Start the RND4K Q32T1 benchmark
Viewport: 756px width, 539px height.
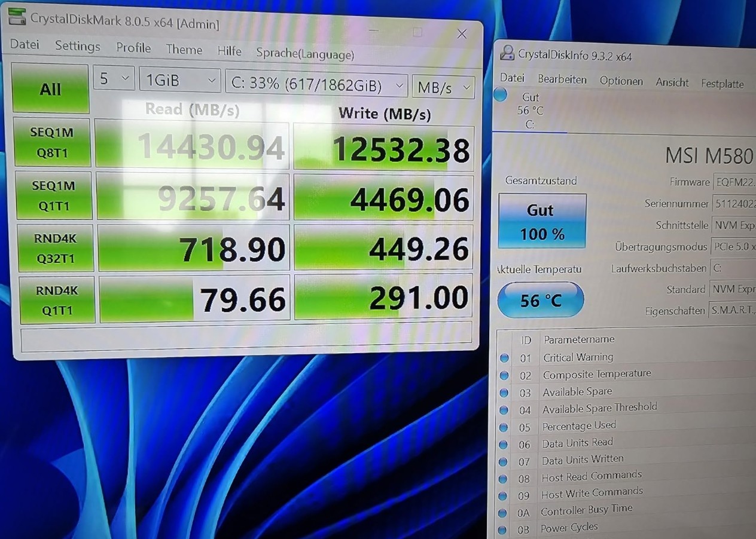pyautogui.click(x=55, y=247)
